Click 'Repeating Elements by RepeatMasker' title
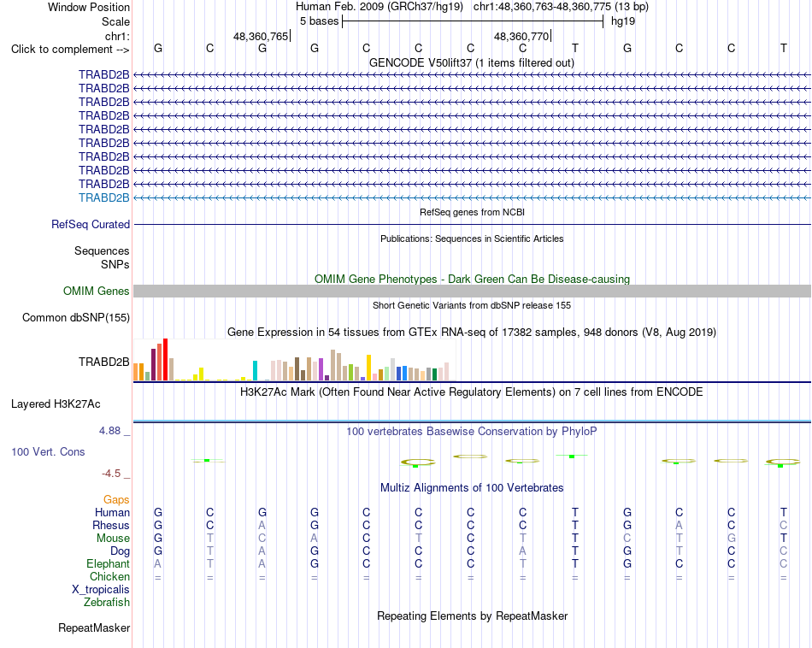This screenshot has width=812, height=648. pos(473,616)
